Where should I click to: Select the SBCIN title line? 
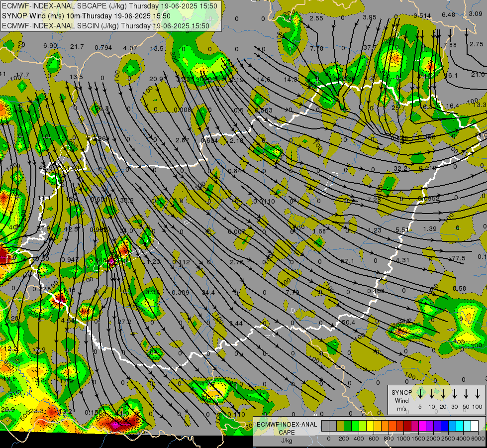tap(105, 26)
